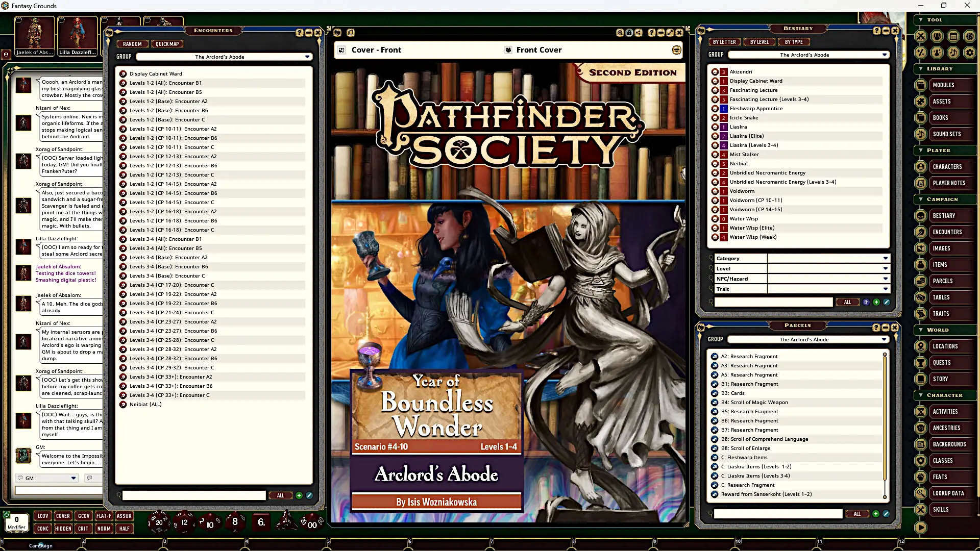Viewport: 980px width, 551px height.
Task: Click the Modules folder icon
Action: (921, 85)
